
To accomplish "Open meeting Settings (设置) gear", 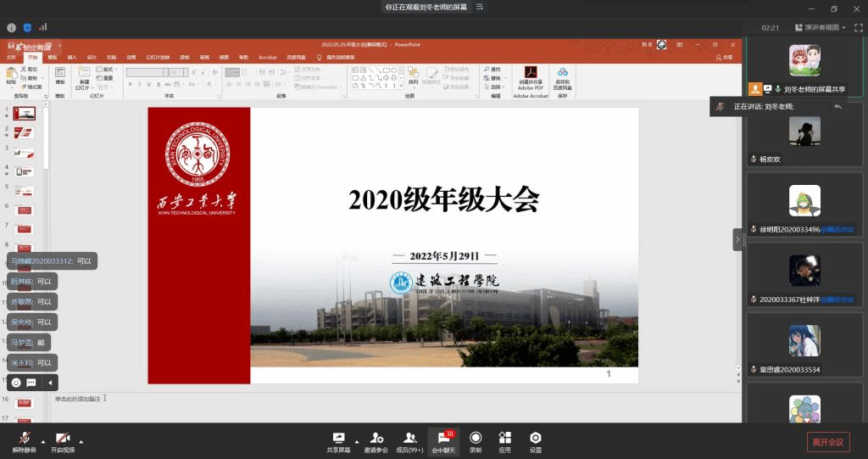I will click(536, 440).
